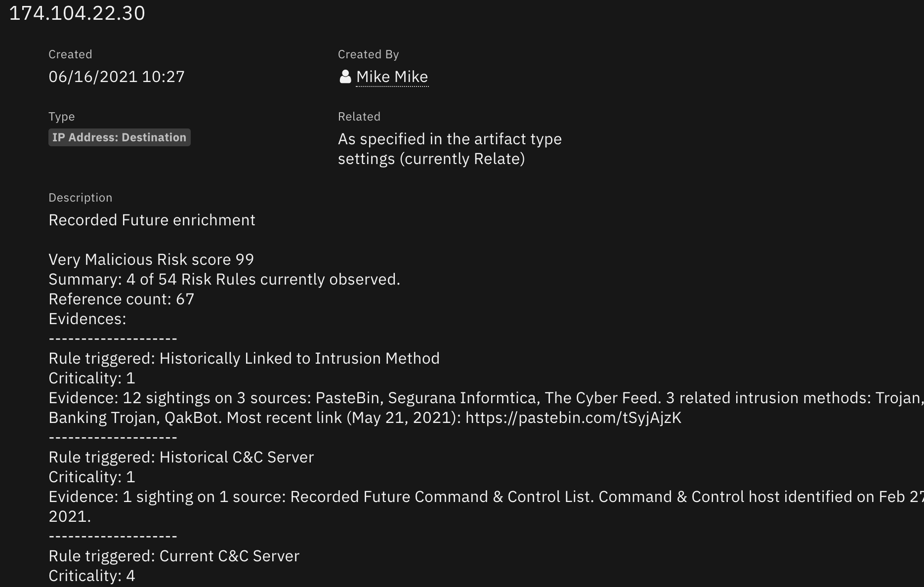Click the Summary 4 of 54 Risk Rules line
Screen dimensions: 924x587
[x=224, y=279]
